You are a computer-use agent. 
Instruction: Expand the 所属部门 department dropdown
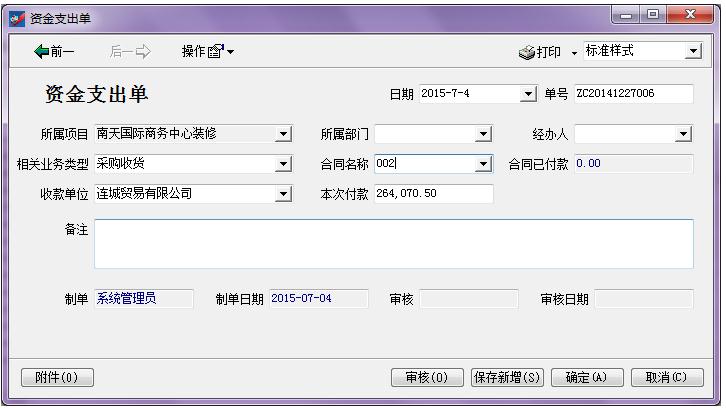pos(484,134)
